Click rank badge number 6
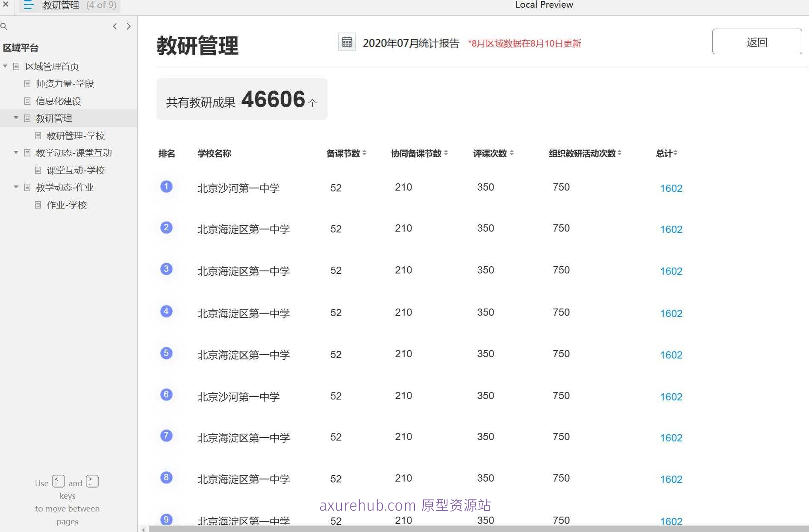This screenshot has height=532, width=809. point(166,394)
